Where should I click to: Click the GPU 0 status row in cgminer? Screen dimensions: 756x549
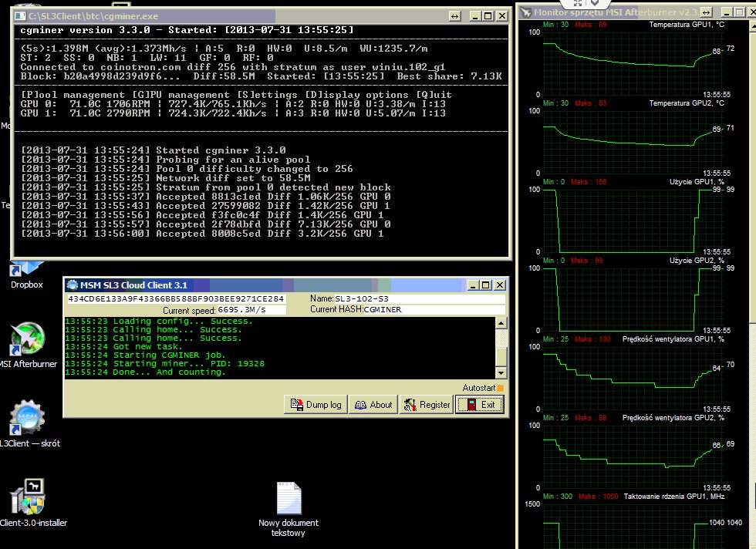coord(233,104)
